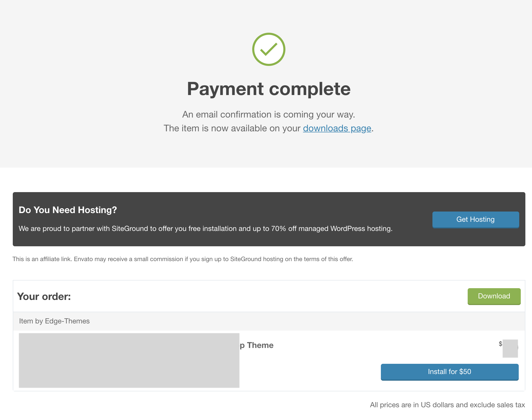The width and height of the screenshot is (532, 420).
Task: Click the order item thumbnail image
Action: pos(129,360)
